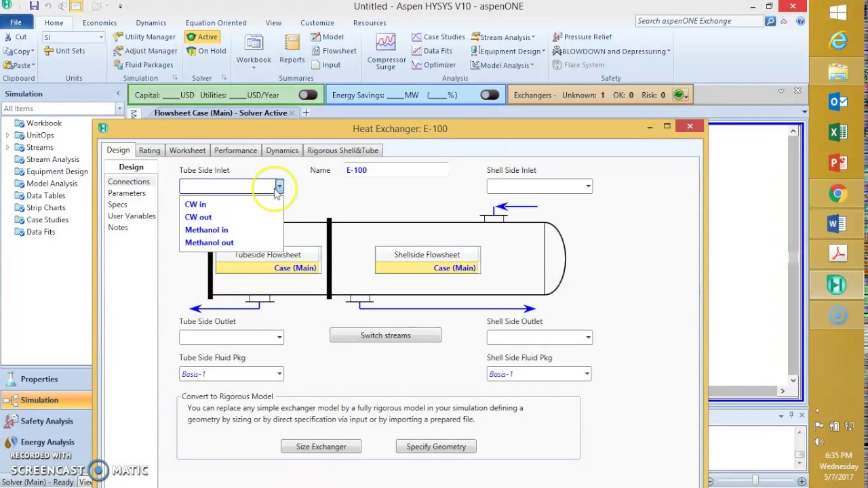
Task: Open the Optimizer tool
Action: click(x=434, y=65)
